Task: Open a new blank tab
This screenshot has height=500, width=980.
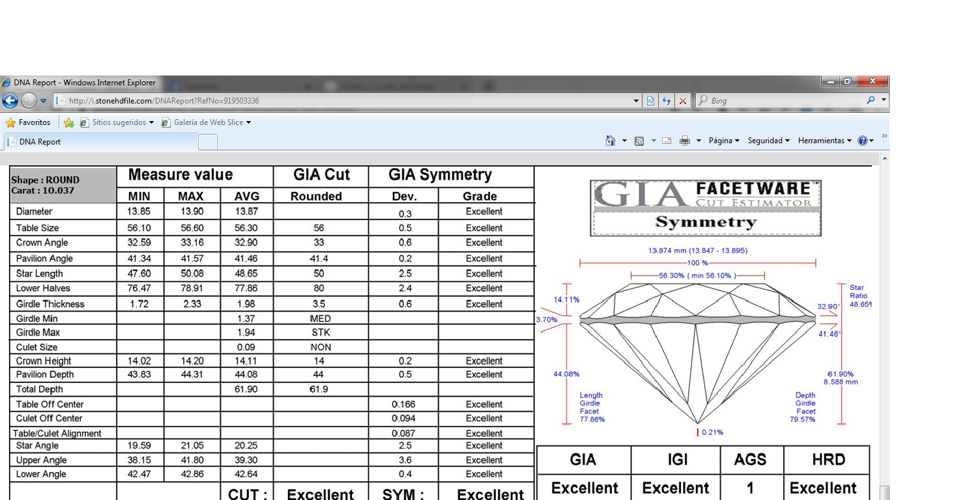Action: point(208,142)
